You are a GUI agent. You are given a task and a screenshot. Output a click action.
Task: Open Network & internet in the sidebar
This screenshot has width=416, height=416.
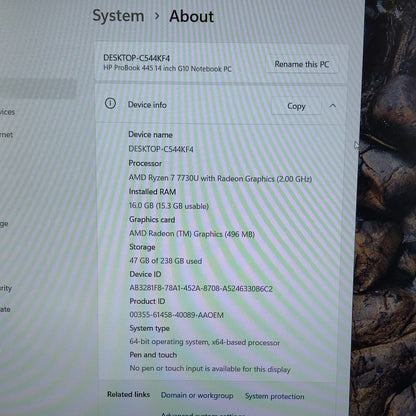pyautogui.click(x=6, y=135)
